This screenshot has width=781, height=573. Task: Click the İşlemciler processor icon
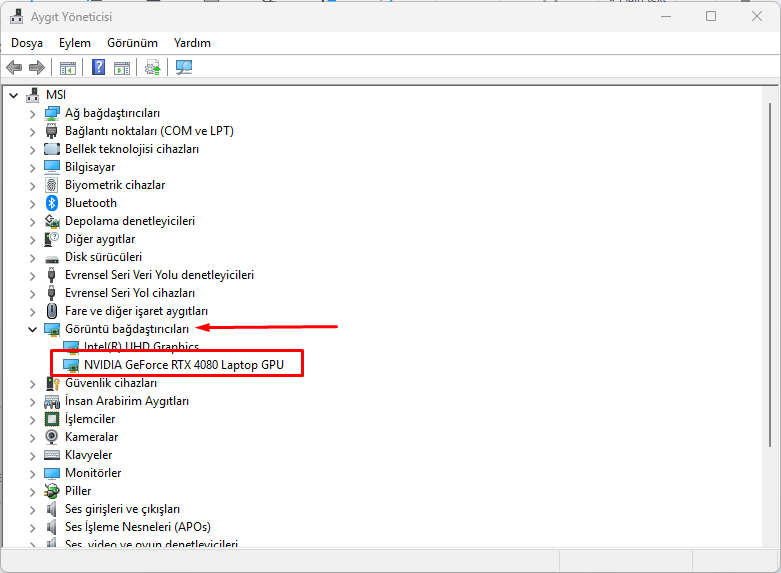point(52,419)
